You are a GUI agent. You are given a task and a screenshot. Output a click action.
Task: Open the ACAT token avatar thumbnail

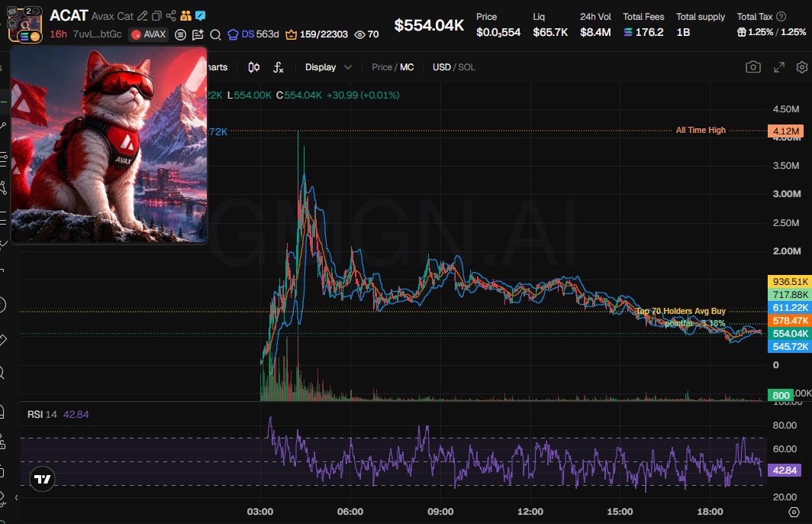click(25, 25)
